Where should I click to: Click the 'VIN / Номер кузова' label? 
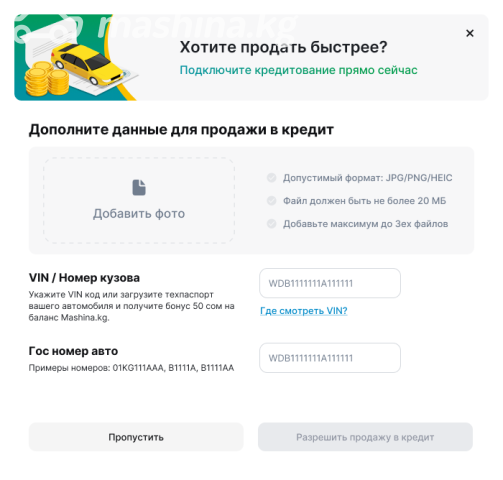84,278
